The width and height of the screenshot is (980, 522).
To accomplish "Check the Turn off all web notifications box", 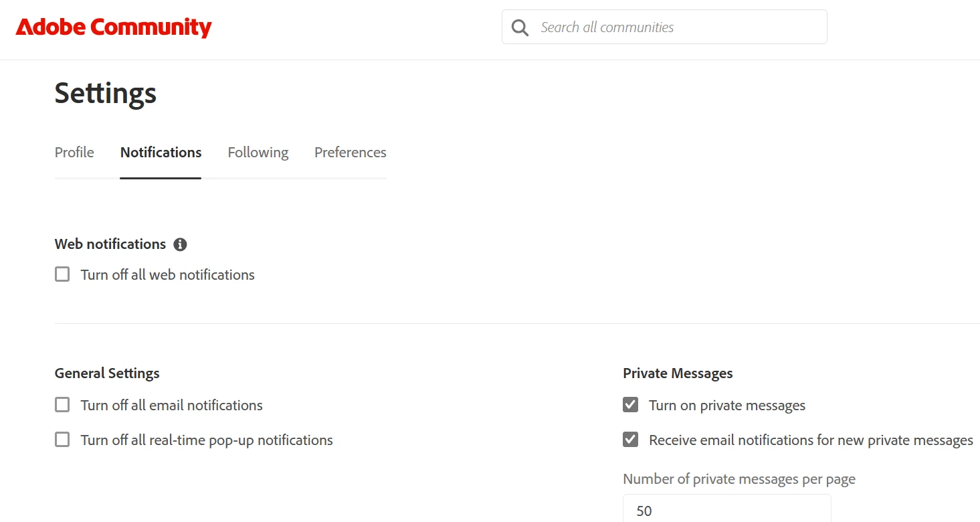I will [x=62, y=274].
